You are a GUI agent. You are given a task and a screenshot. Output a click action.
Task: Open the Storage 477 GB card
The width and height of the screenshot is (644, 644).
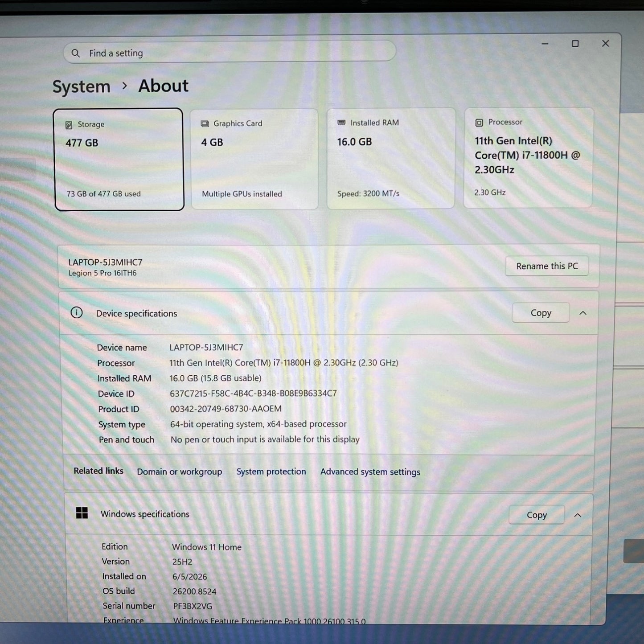click(x=119, y=159)
